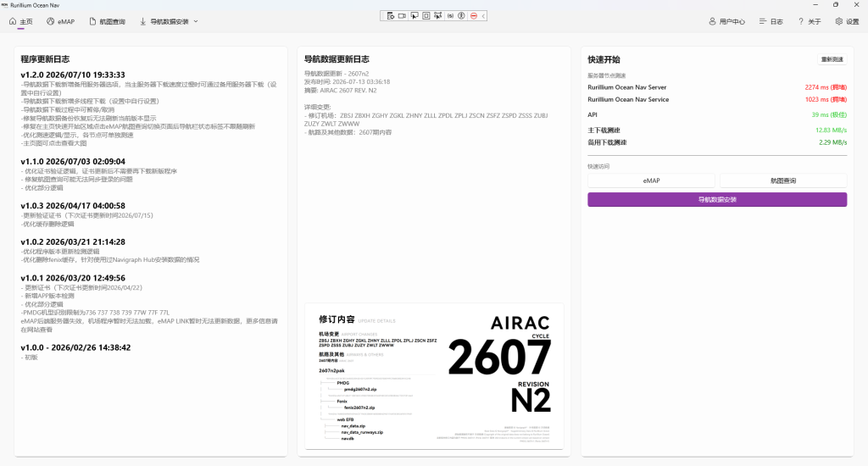868x466 pixels.
Task: Click 航图查询 button under 快速访问
Action: (x=783, y=180)
